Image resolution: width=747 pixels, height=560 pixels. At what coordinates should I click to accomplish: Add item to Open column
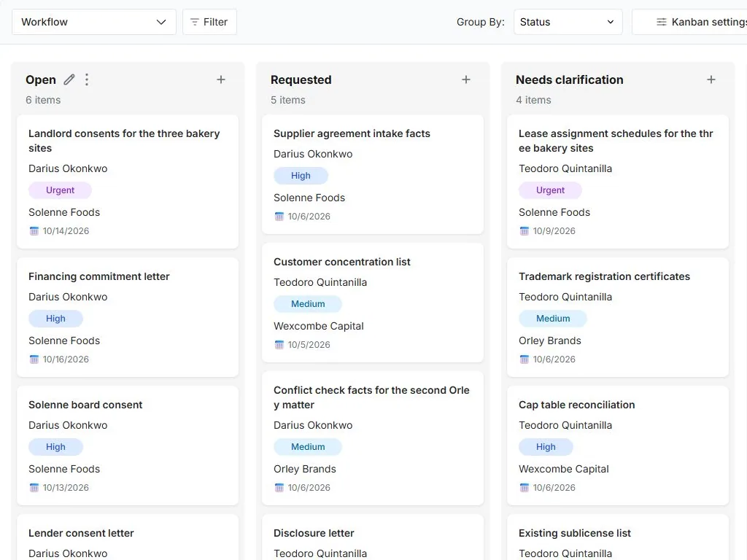point(220,79)
